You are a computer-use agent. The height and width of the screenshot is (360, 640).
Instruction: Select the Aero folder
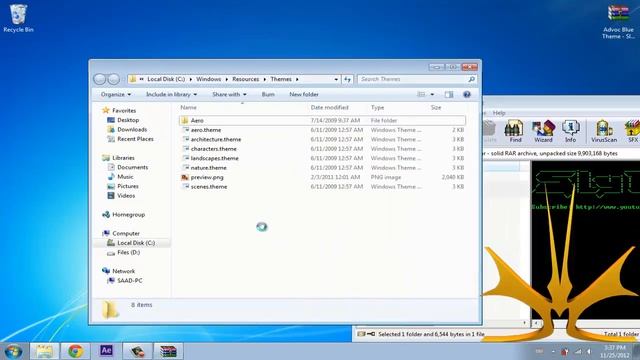[x=322, y=120]
